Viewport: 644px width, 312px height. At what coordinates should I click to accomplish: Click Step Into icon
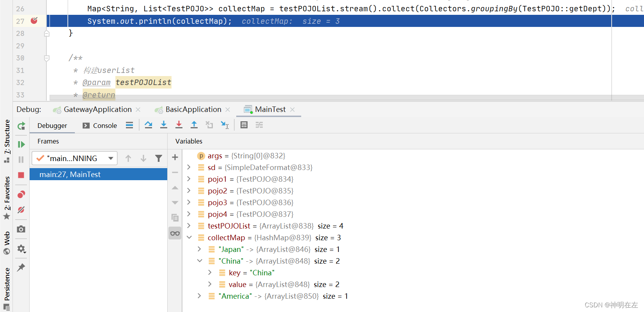click(x=164, y=125)
